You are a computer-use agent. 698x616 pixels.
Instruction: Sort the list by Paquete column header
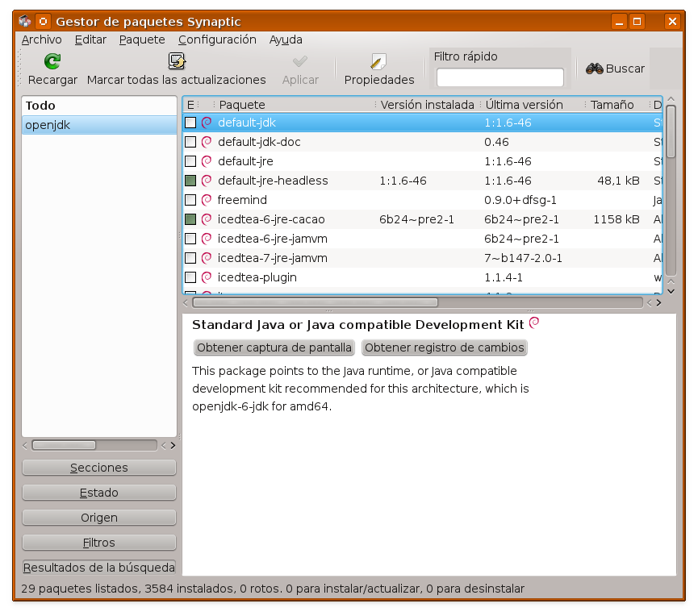coord(294,105)
